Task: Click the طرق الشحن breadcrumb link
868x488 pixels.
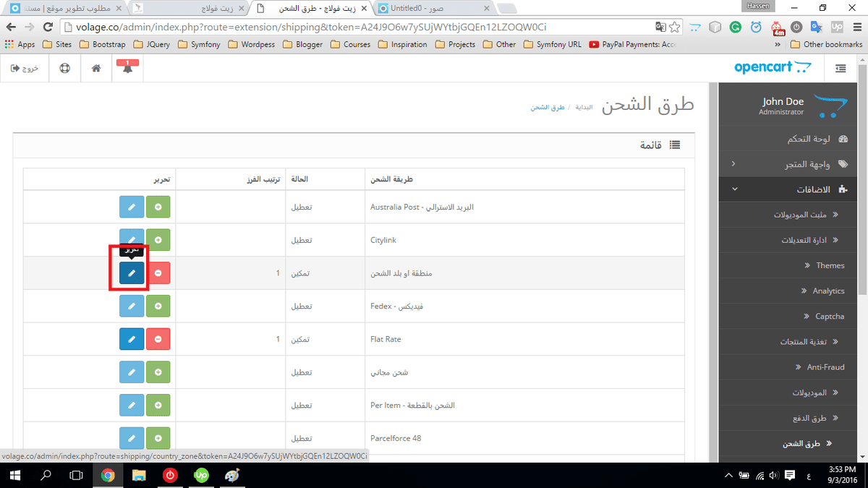Action: click(547, 107)
